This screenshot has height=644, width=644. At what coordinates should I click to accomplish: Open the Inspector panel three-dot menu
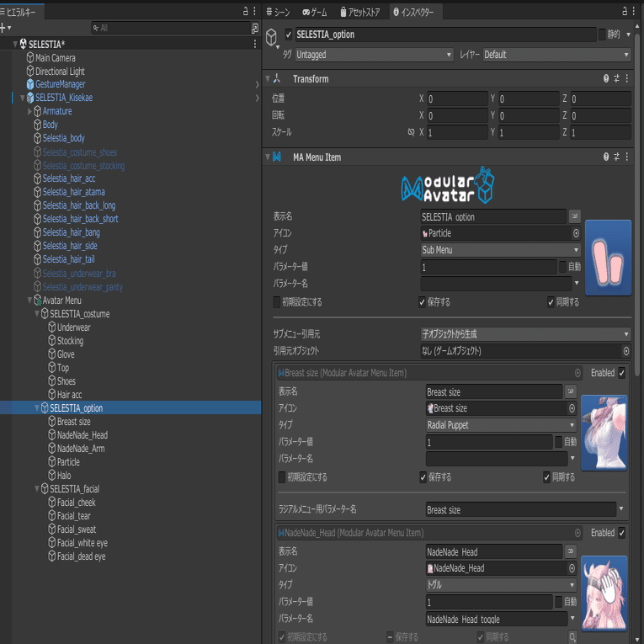(634, 11)
